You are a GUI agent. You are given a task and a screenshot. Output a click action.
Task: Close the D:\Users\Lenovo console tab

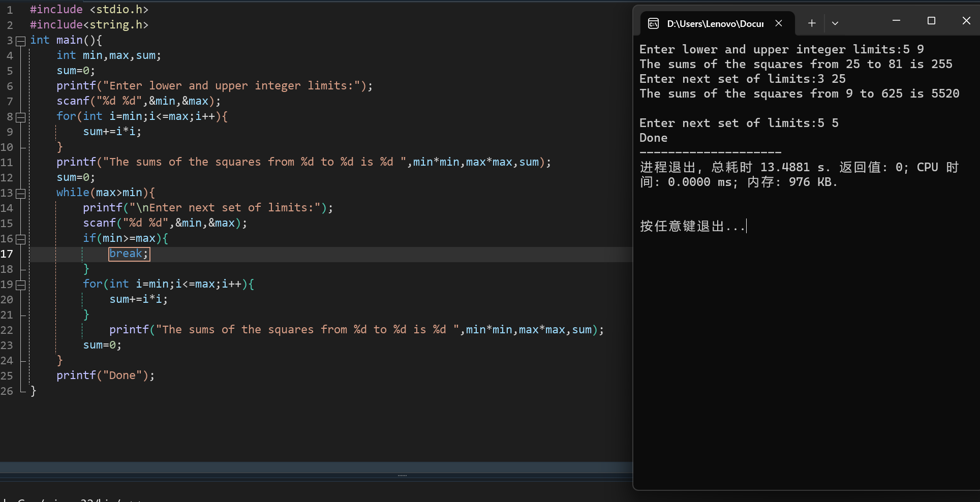[778, 23]
